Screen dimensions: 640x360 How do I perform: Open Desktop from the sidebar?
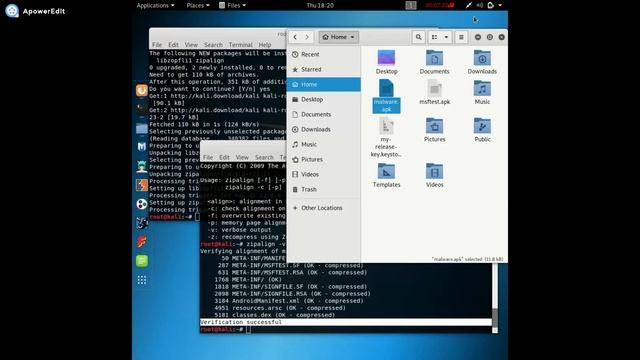324,100
